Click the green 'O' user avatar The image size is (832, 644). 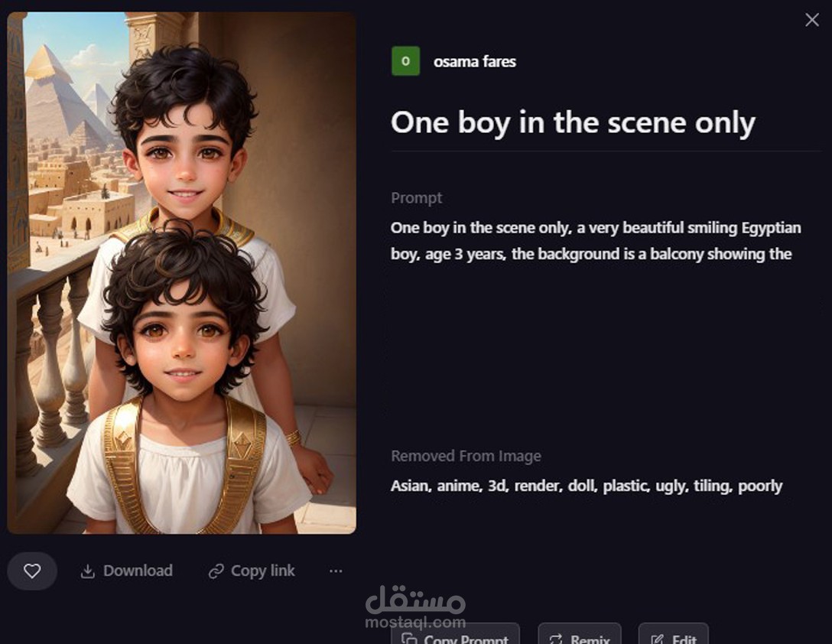405,61
